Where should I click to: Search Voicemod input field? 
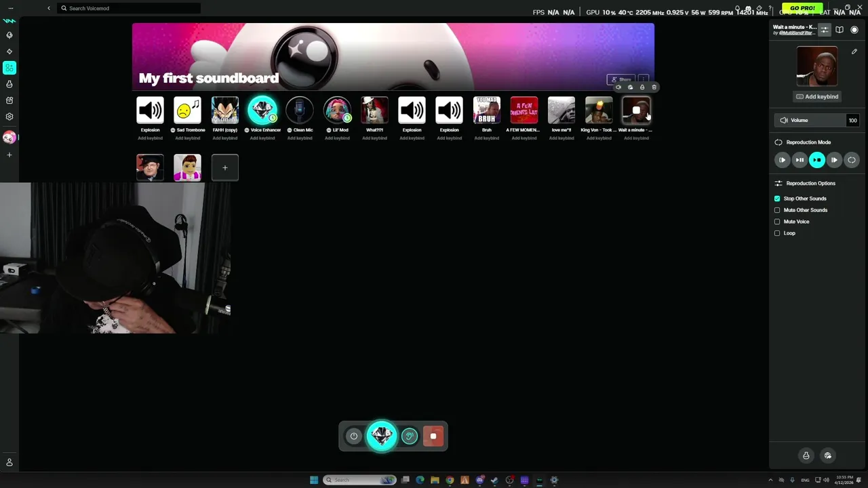tap(129, 8)
